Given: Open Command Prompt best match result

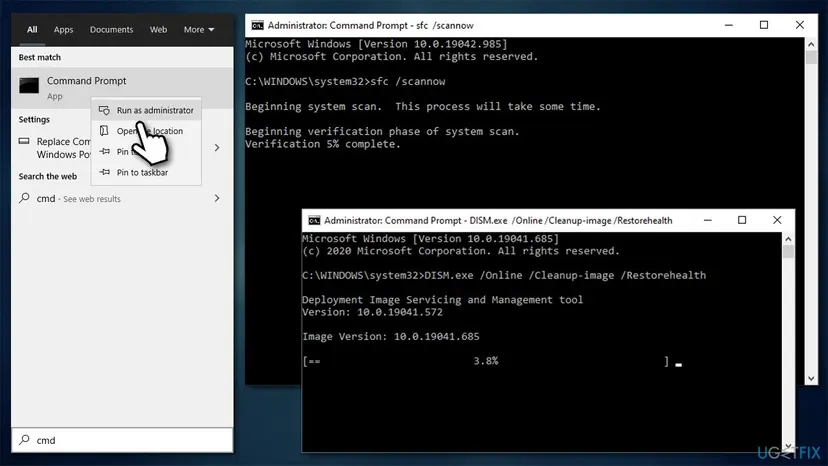Looking at the screenshot, I should 122,88.
